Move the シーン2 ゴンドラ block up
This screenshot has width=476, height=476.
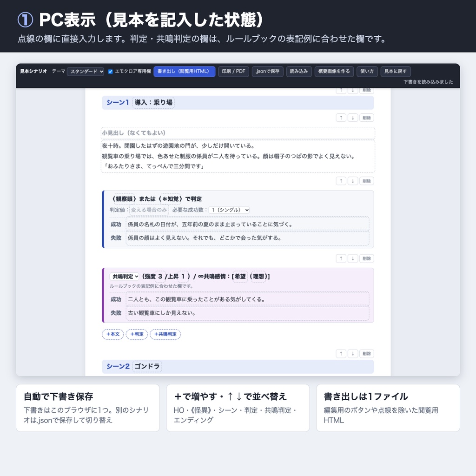(x=341, y=354)
